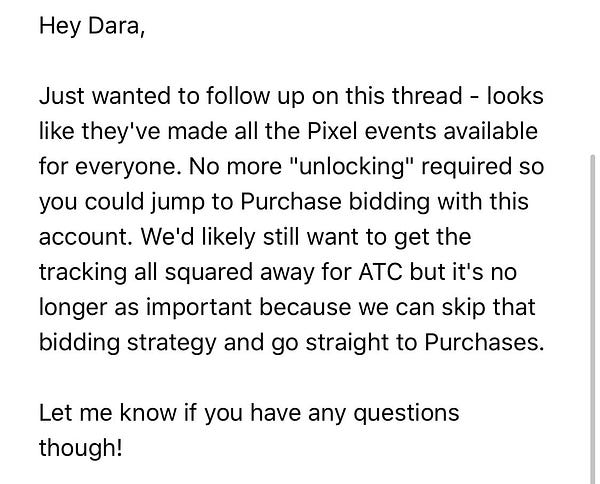This screenshot has width=600, height=484.
Task: Place cursor on the word "questions"
Action: [406, 414]
